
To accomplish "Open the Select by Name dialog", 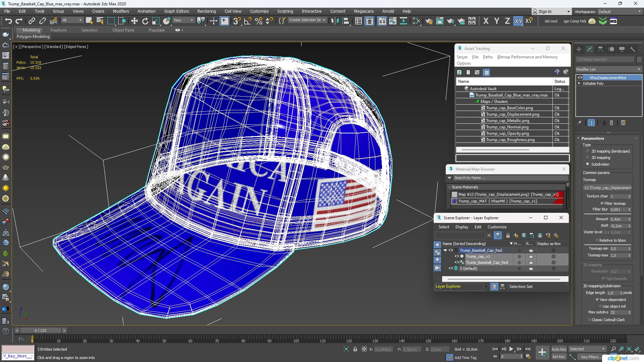I will pos(100,21).
